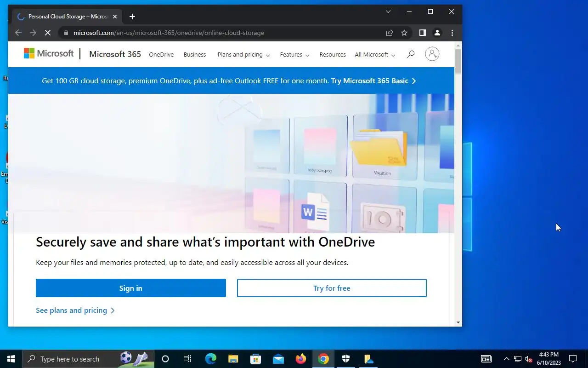Click Chrome forward arrow button
The width and height of the screenshot is (588, 368).
coord(33,33)
